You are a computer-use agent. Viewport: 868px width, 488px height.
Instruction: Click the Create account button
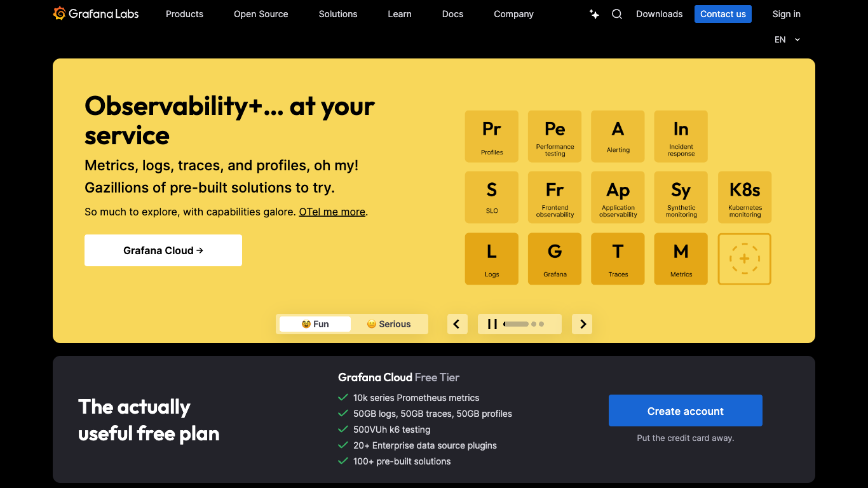686,410
